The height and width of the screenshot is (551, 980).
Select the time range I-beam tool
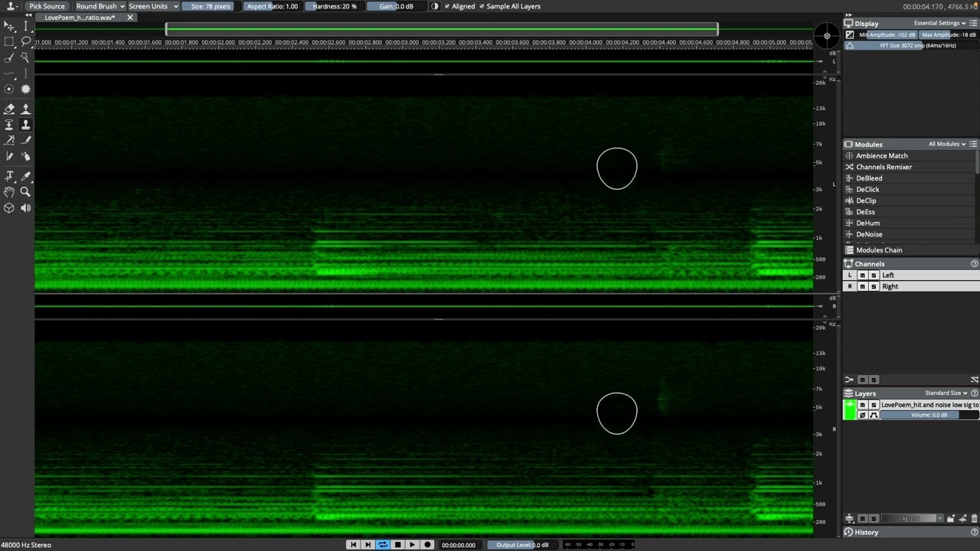pyautogui.click(x=25, y=26)
